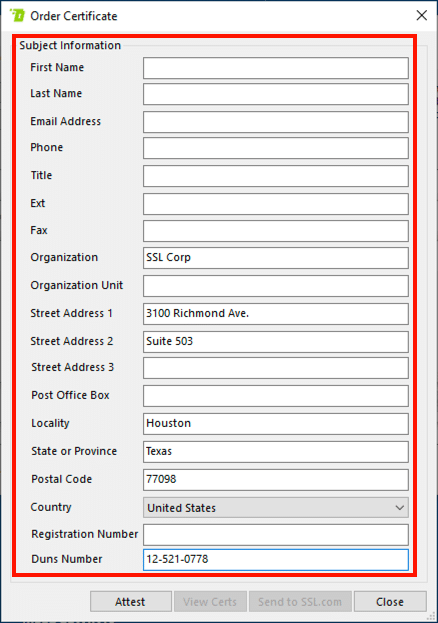Click the Title text field
Image resolution: width=438 pixels, height=623 pixels.
coord(275,176)
